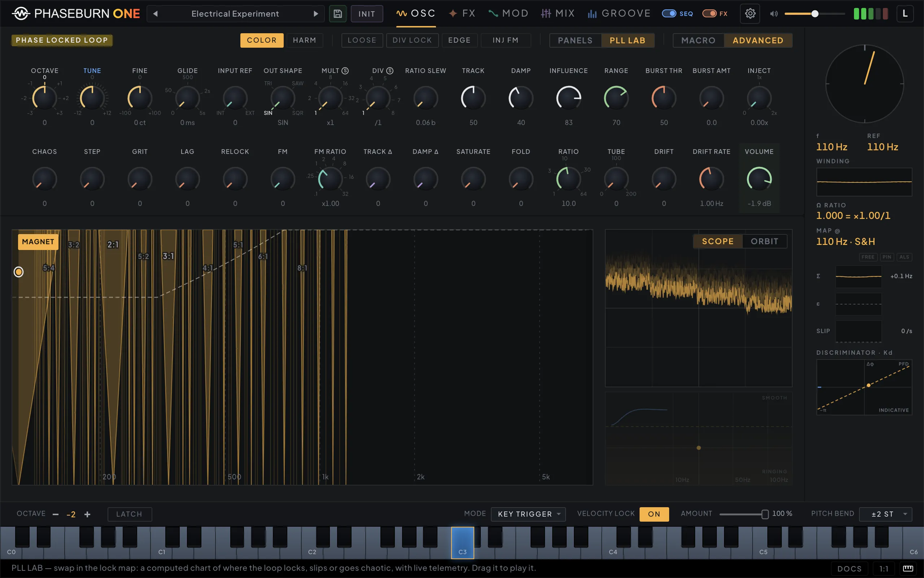Decrease keyboard octave with minus icon
Image resolution: width=924 pixels, height=578 pixels.
(56, 514)
